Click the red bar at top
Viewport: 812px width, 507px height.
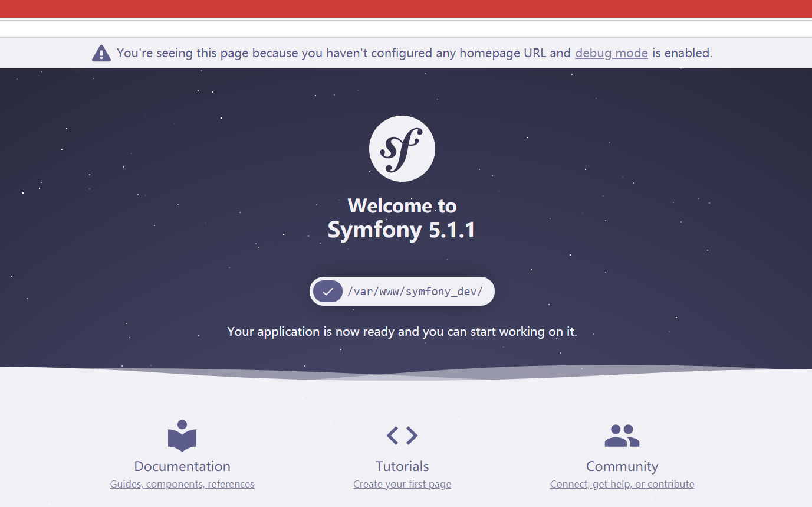[406, 9]
